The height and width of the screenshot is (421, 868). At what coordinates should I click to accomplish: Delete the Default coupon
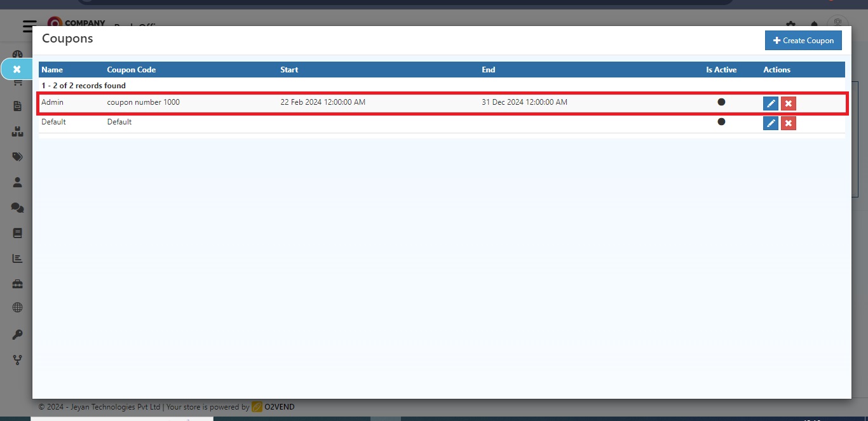click(788, 123)
